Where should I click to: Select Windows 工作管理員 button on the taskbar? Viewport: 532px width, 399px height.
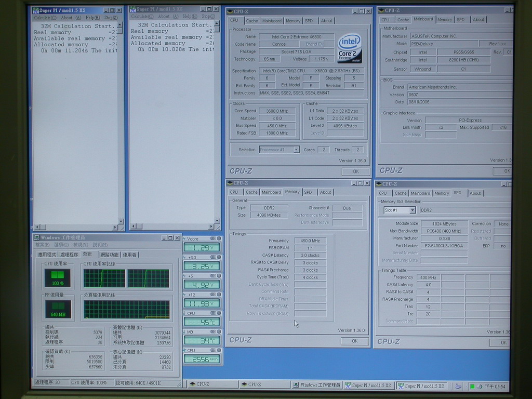pos(317,385)
